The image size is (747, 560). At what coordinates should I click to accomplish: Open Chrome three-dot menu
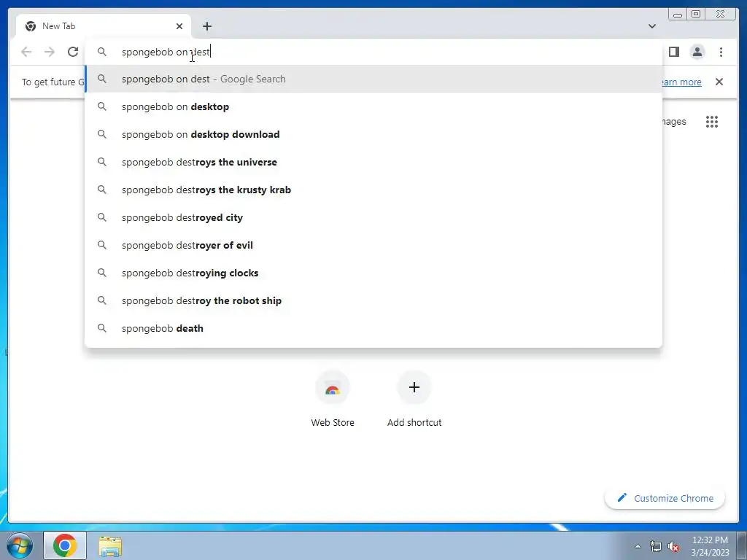[x=721, y=52]
